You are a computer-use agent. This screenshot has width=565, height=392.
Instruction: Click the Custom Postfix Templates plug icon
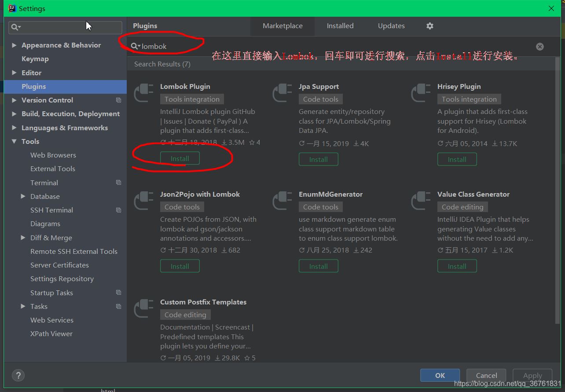[x=143, y=308]
